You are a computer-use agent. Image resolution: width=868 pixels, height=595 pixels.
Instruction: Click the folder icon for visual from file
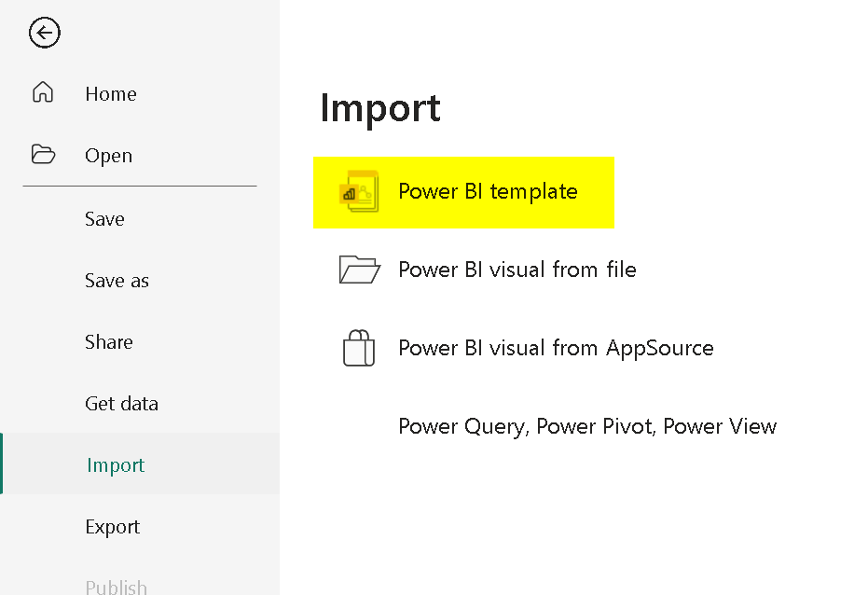pos(359,270)
